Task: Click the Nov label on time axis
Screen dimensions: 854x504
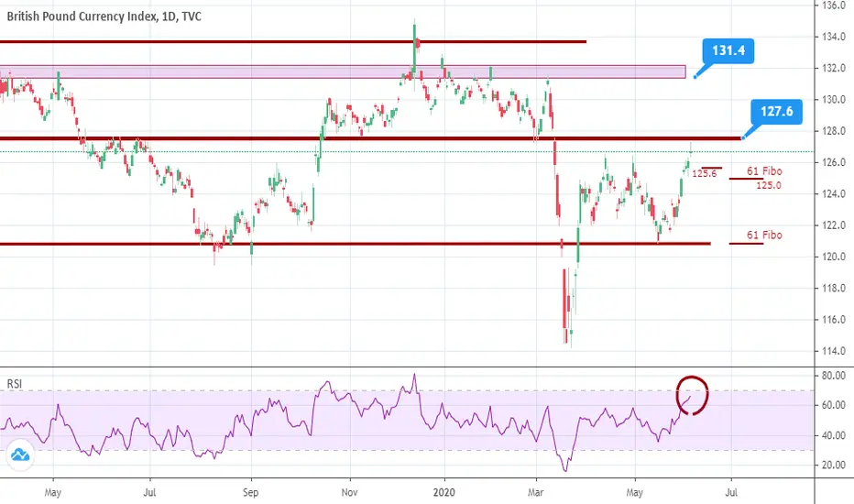Action: point(350,493)
